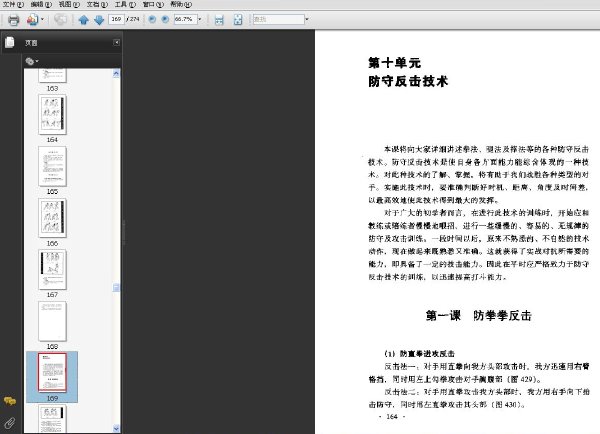Open the Comments panel icon in sidebar
600x434 pixels.
coord(10,401)
